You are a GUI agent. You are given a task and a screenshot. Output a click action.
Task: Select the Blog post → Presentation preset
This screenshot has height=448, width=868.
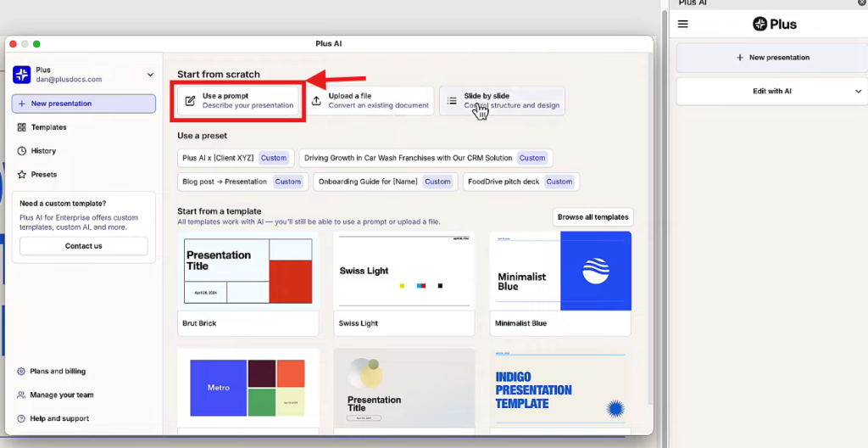coord(242,182)
